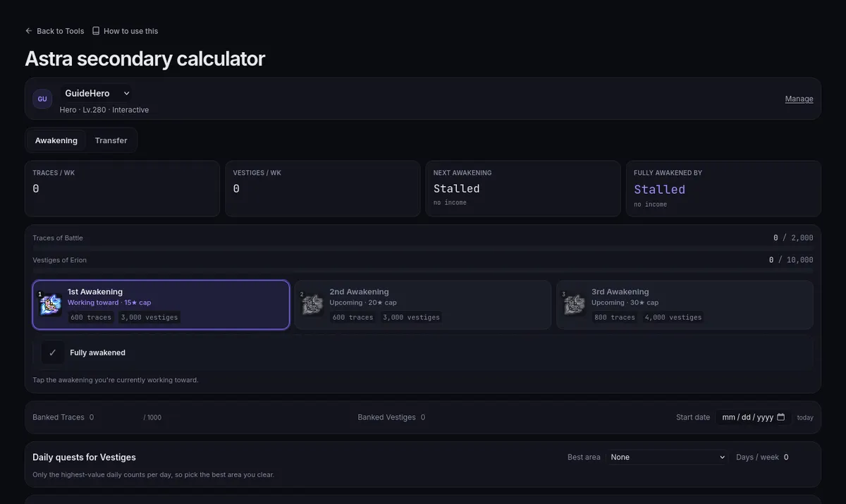Select the 3rd Awakening card
The height and width of the screenshot is (504, 846).
(x=685, y=305)
